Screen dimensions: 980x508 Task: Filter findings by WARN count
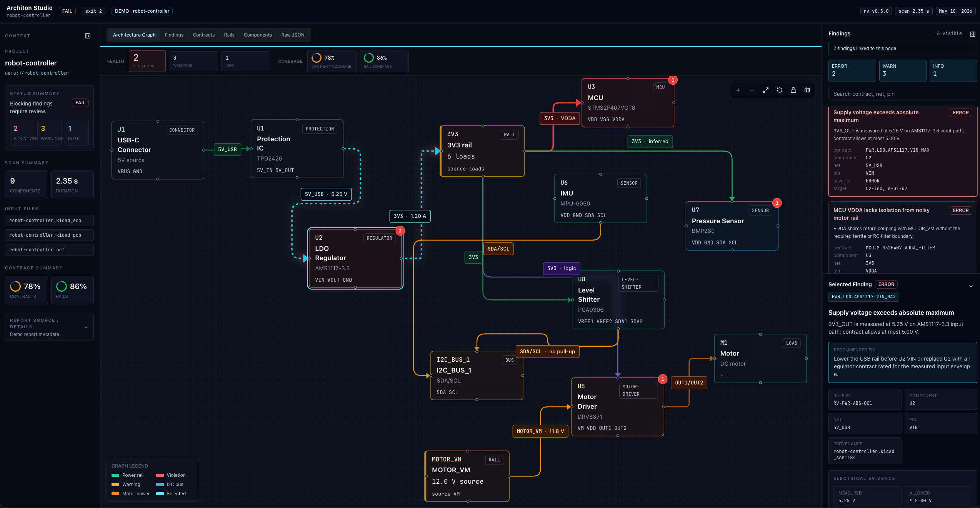(903, 70)
